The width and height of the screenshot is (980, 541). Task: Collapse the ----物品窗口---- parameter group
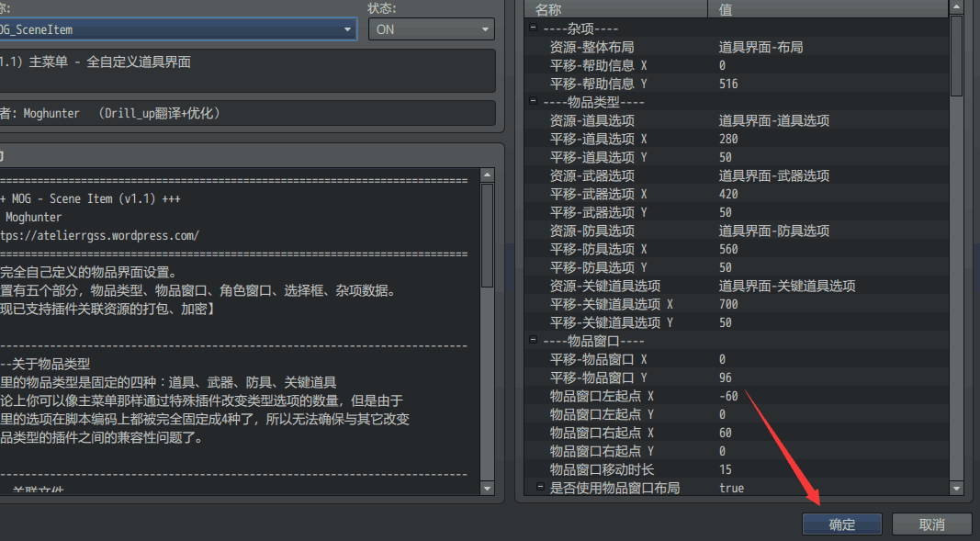click(x=534, y=341)
